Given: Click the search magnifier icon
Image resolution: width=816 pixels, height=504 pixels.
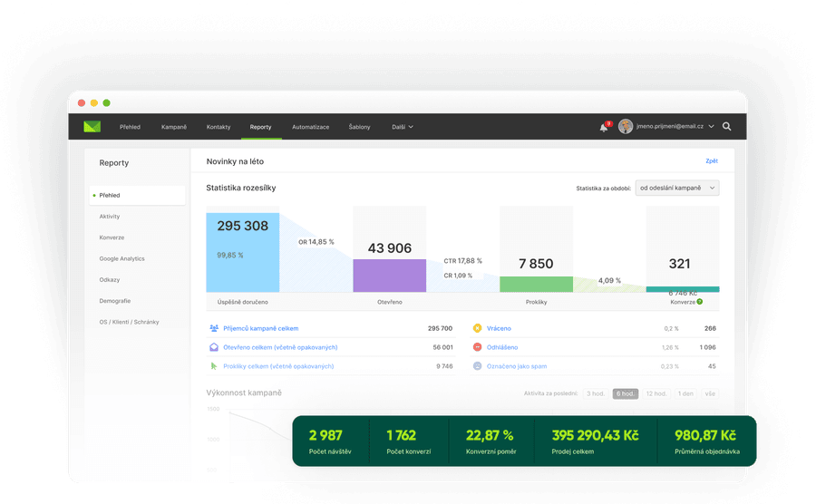Looking at the screenshot, I should [x=727, y=127].
